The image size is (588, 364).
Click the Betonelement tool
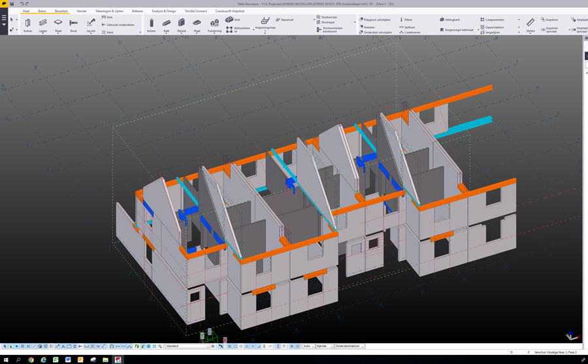(238, 29)
